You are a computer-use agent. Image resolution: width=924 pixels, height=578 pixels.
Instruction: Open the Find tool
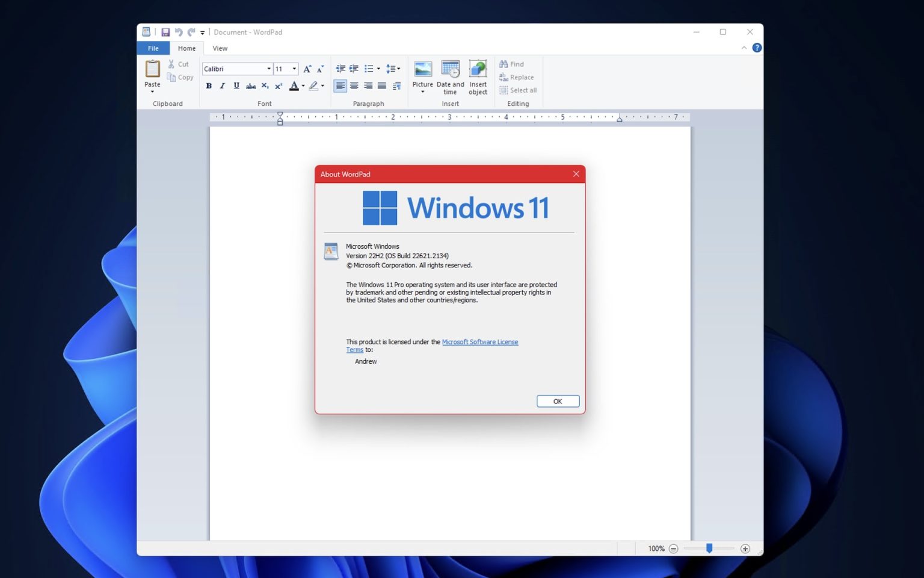click(513, 64)
